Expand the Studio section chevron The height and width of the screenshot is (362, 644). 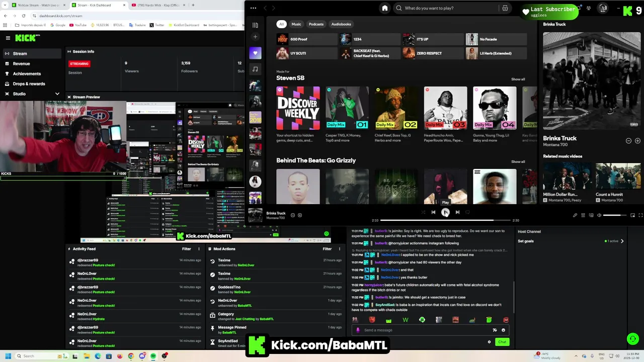point(57,94)
